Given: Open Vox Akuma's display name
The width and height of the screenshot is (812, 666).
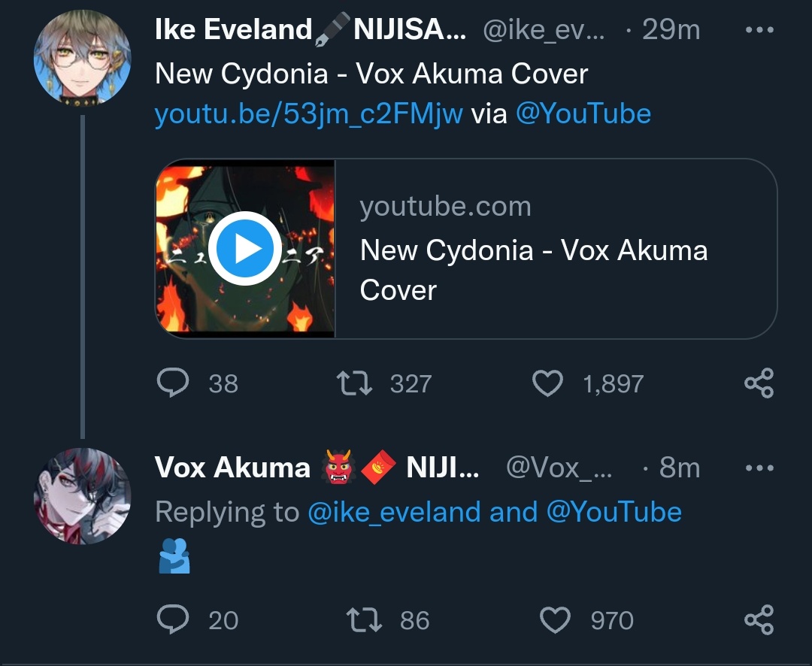Looking at the screenshot, I should [x=232, y=468].
